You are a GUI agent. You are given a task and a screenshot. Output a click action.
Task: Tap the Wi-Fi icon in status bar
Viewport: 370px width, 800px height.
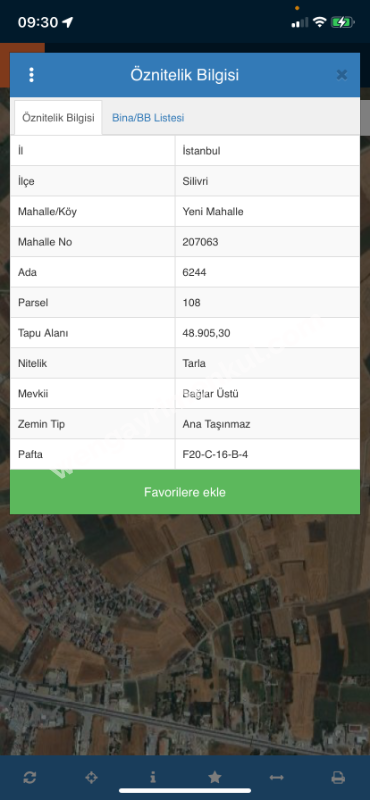[319, 22]
